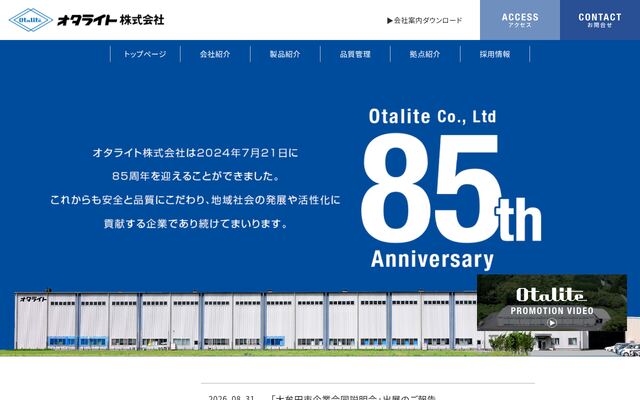Play the Otalite promotion video
Screen dimensions: 640x400
[552, 323]
